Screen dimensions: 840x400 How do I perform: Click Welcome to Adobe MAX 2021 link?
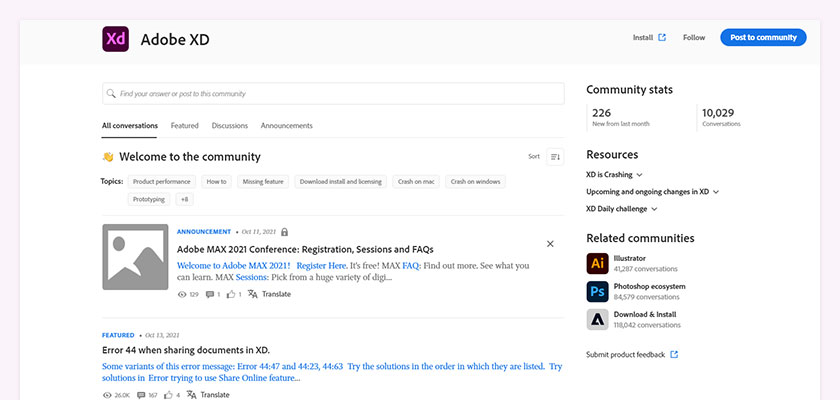tap(234, 266)
